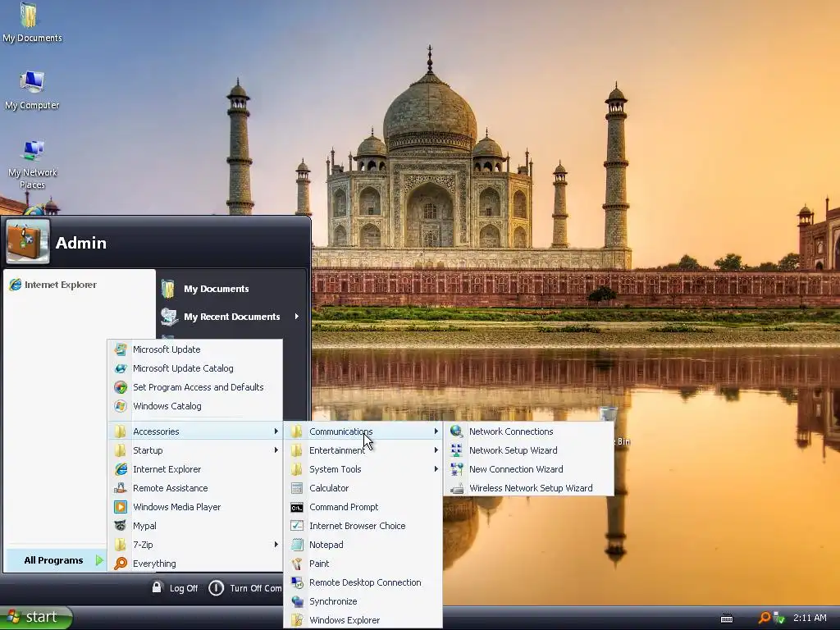This screenshot has width=840, height=630.
Task: Launch the Network Setup Wizard
Action: [x=528, y=450]
